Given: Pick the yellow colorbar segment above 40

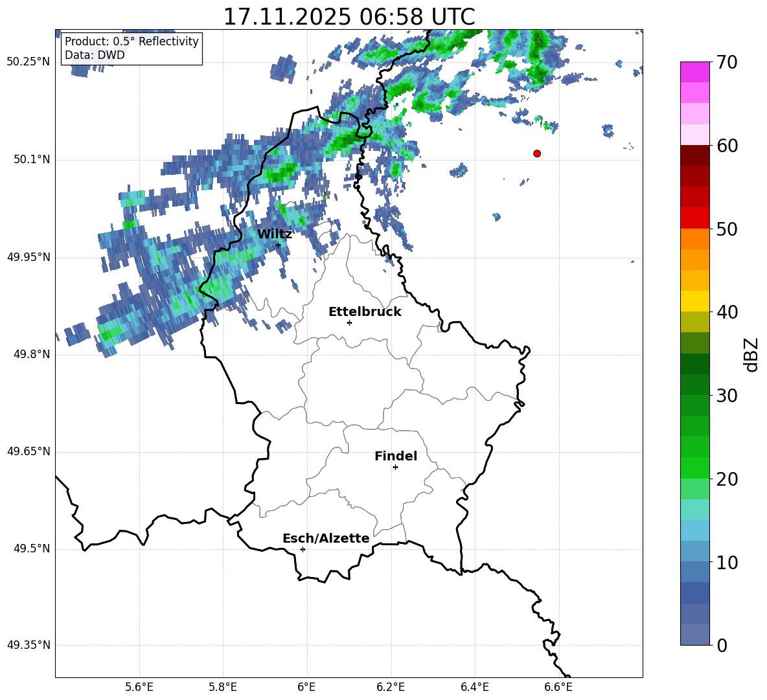Looking at the screenshot, I should 695,301.
